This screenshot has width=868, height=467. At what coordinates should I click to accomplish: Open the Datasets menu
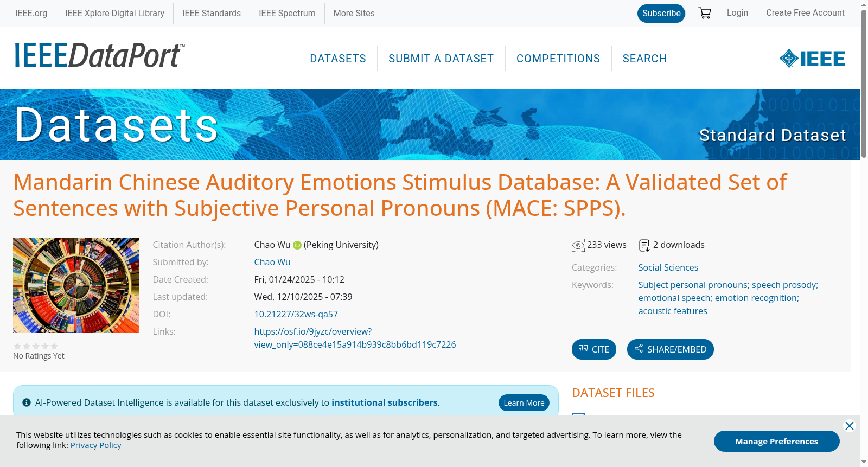(338, 59)
